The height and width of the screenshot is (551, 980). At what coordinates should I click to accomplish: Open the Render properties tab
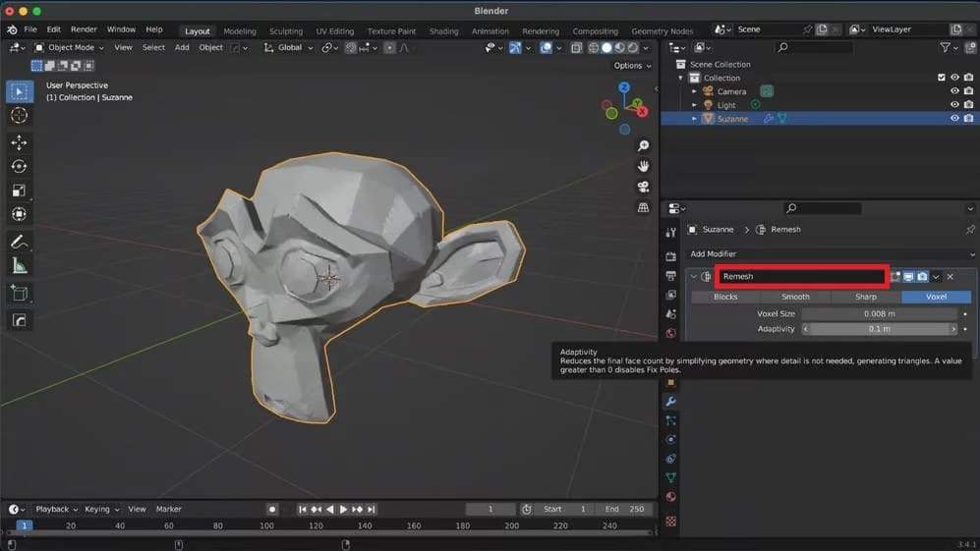pos(670,256)
